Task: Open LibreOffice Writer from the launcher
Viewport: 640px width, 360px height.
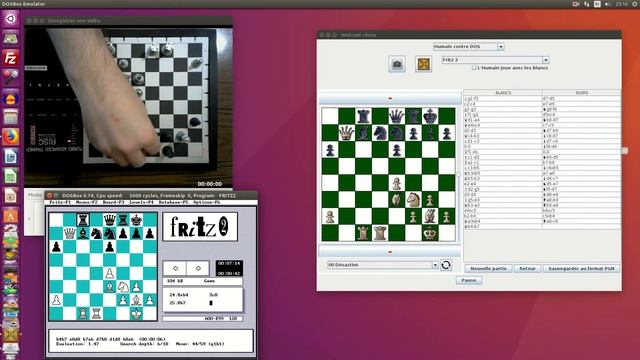Action: (10, 157)
